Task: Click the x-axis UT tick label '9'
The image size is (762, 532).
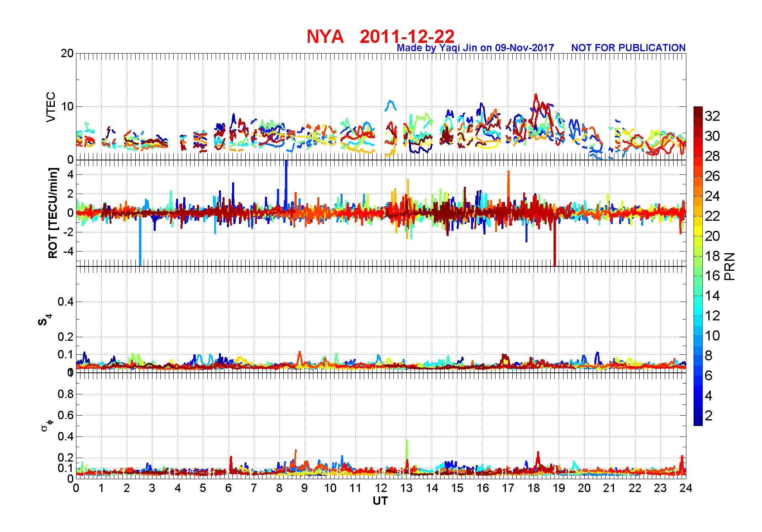Action: tap(305, 488)
